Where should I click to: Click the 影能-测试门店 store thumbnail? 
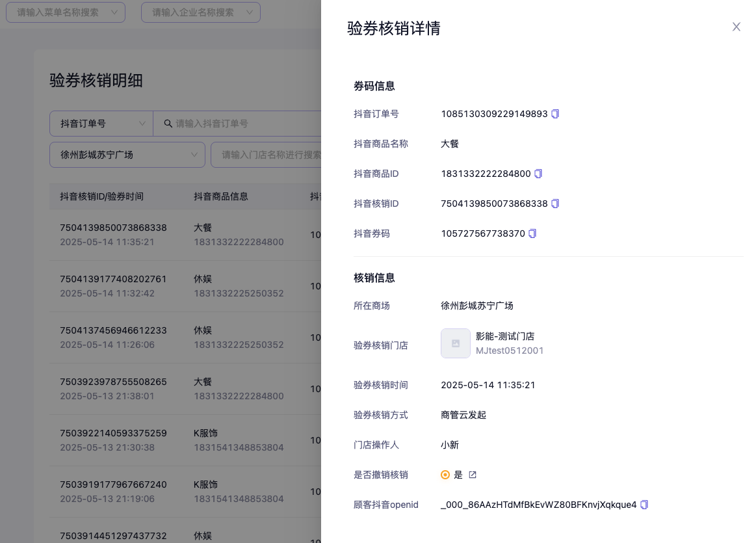pos(455,343)
